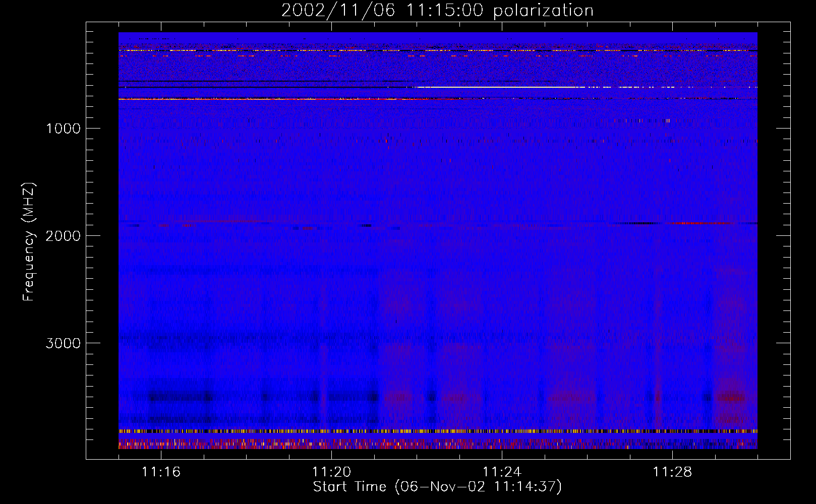
Task: Click the plot title '2002/11/06 11:15:00 polarization'
Action: (x=437, y=10)
